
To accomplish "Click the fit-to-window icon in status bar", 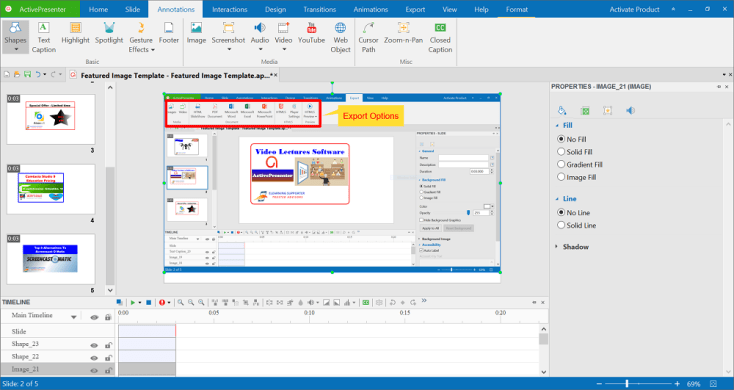I will click(713, 384).
